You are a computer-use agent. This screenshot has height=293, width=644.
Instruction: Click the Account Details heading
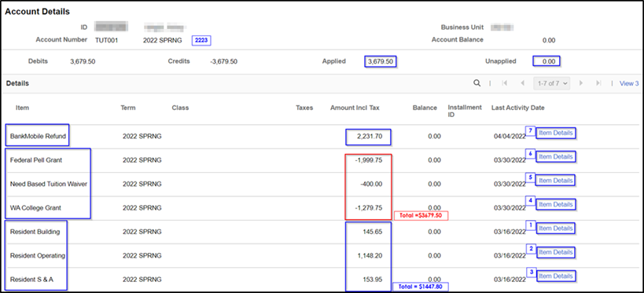pyautogui.click(x=38, y=12)
